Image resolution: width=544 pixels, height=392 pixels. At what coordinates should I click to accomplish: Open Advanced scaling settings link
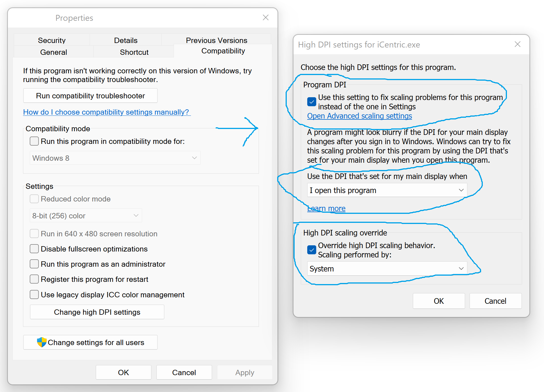[x=359, y=116]
